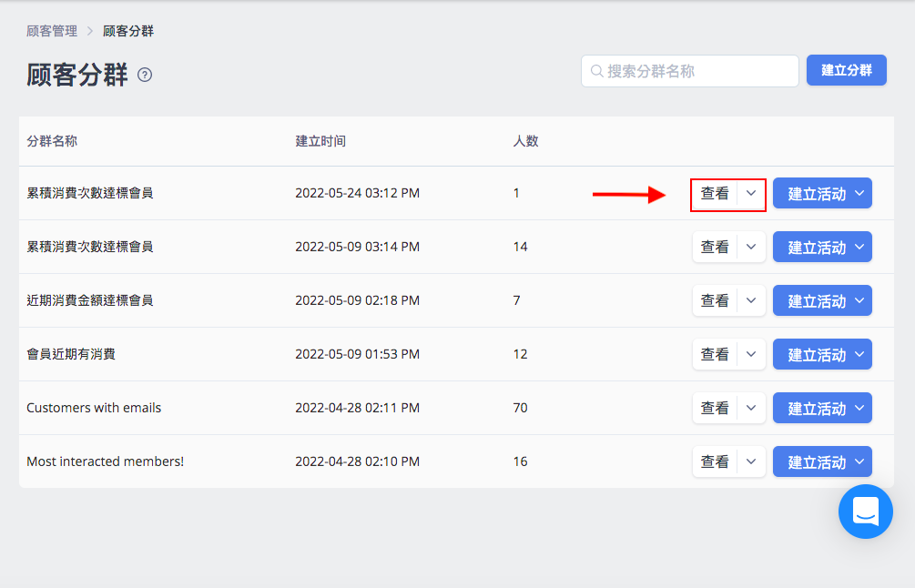Expand 查看 arrow for 近期消費金額達標會員

click(751, 300)
